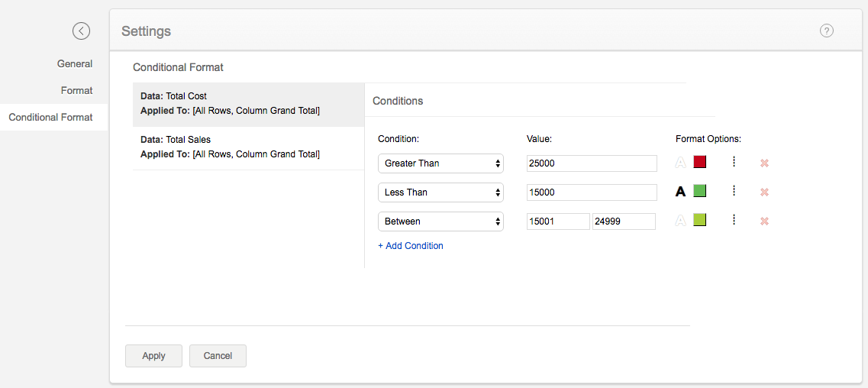Open the Greater Than condition dropdown
Viewport: 868px width, 388px height.
click(x=440, y=163)
